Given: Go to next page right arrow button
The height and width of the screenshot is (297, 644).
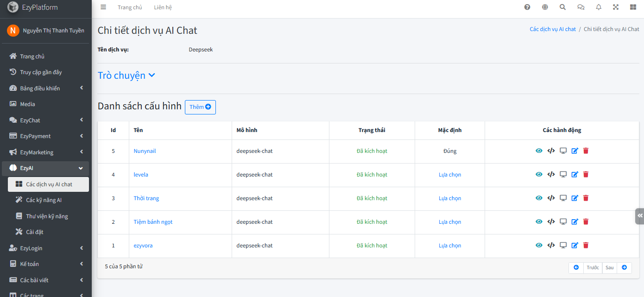Looking at the screenshot, I should (x=624, y=268).
